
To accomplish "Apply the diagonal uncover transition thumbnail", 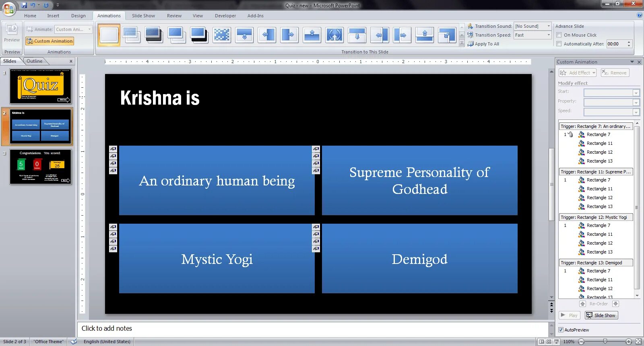I will 447,35.
